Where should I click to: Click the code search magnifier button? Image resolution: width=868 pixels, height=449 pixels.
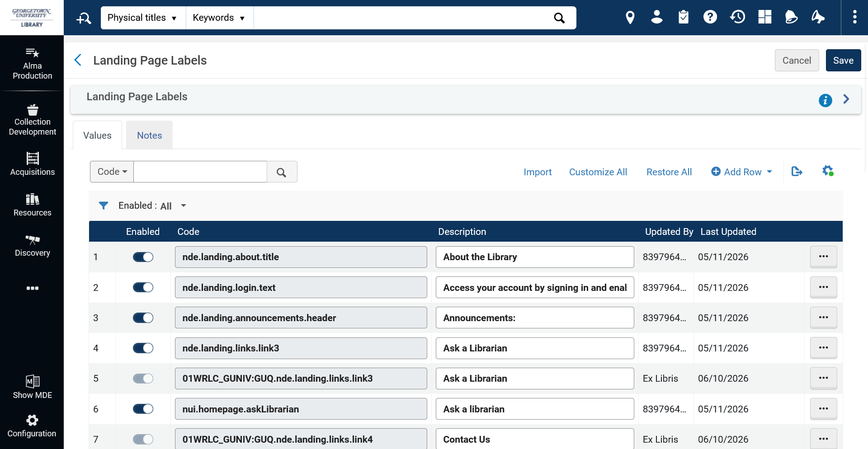pyautogui.click(x=282, y=172)
